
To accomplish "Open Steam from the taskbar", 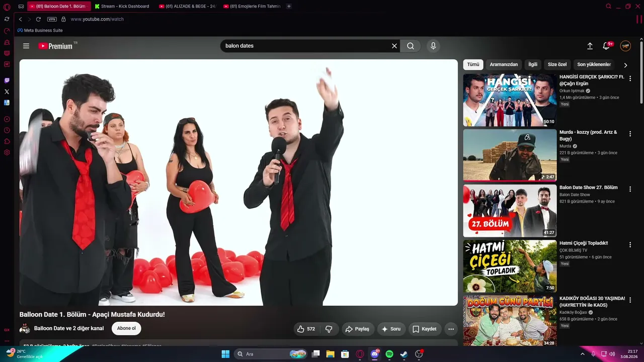I will [x=404, y=354].
